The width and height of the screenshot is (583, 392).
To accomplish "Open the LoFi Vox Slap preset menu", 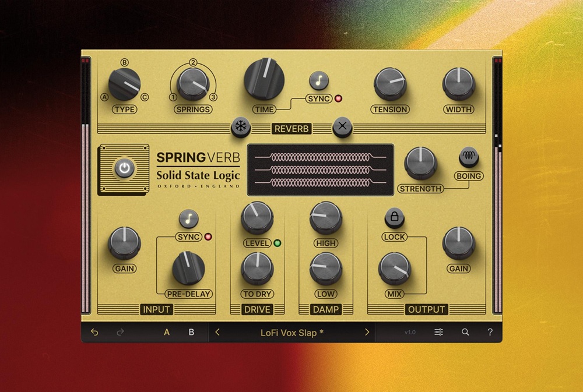I will point(291,331).
